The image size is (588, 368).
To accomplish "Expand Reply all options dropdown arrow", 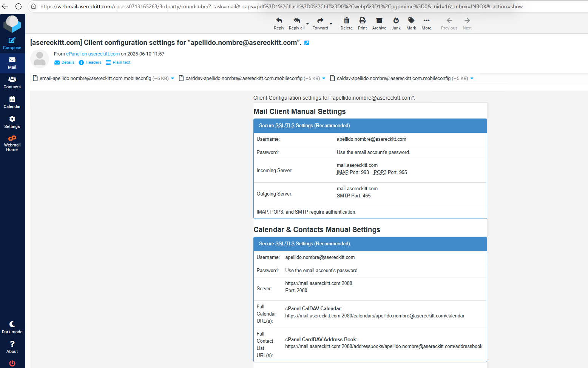I will tap(307, 24).
